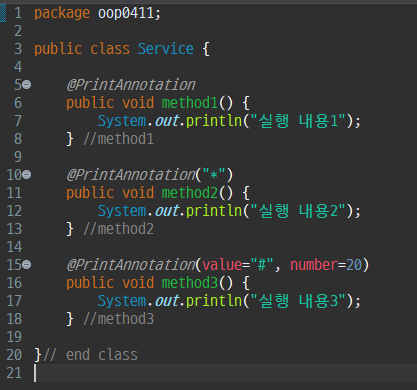This screenshot has height=390, width=417.
Task: Click the package keyword on line 1
Action: point(62,13)
